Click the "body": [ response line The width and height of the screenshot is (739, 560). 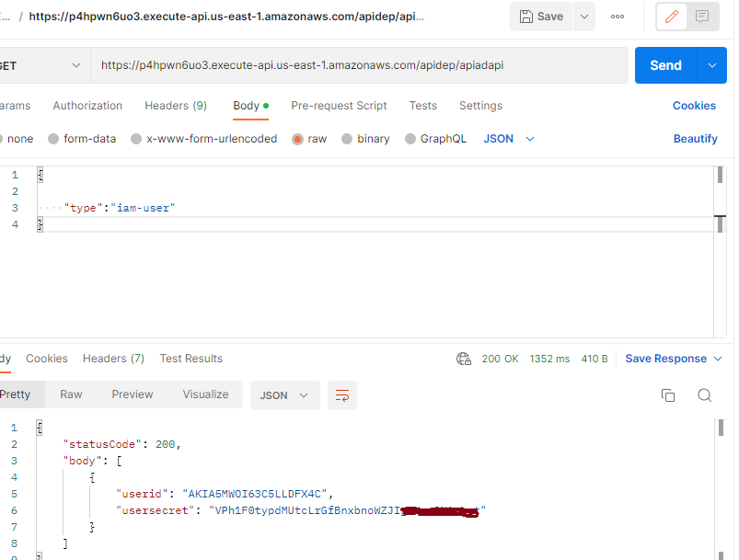click(92, 461)
